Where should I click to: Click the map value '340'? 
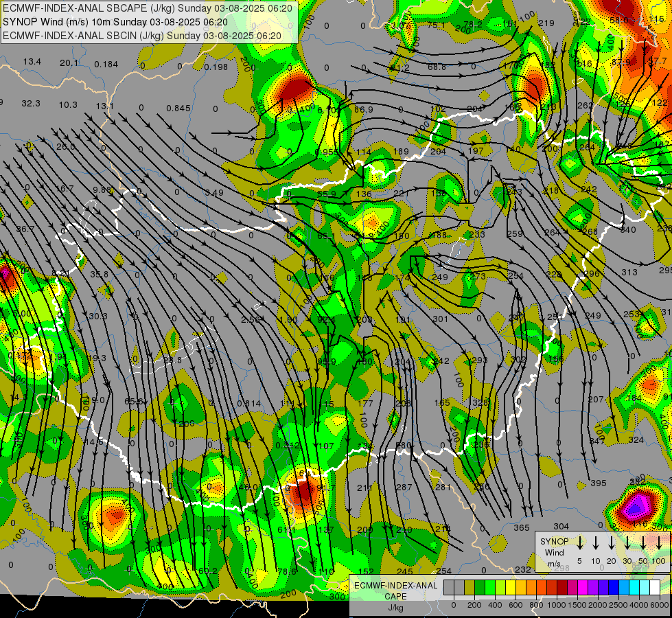(628, 230)
